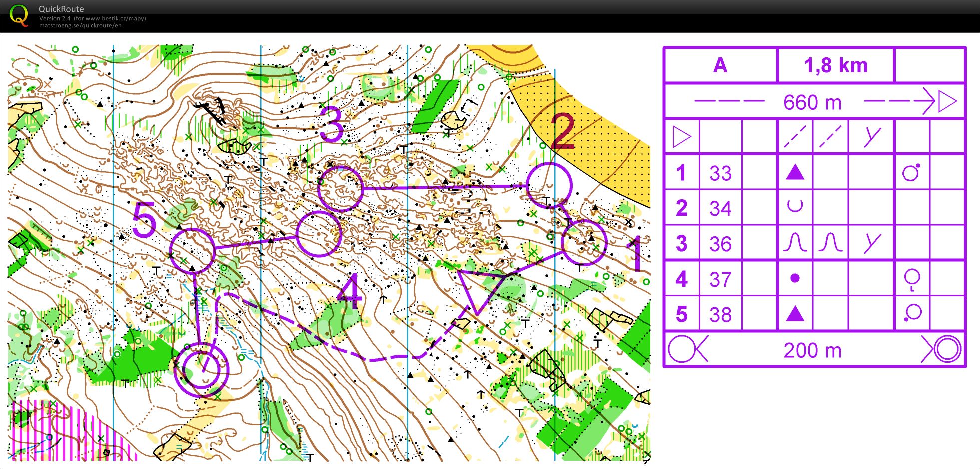Click the solid dot symbol in row 4
The height and width of the screenshot is (469, 980).
tap(795, 278)
